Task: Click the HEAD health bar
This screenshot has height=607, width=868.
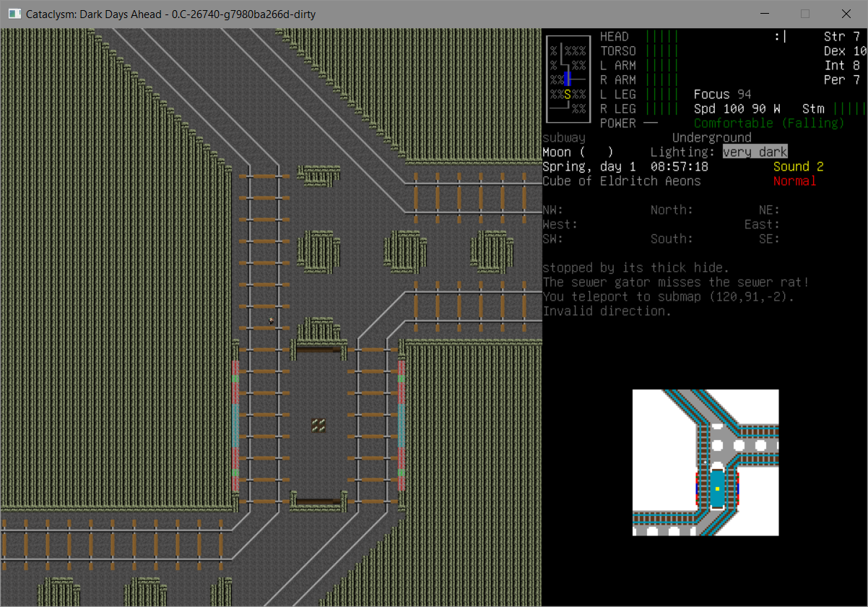Action: pyautogui.click(x=661, y=36)
